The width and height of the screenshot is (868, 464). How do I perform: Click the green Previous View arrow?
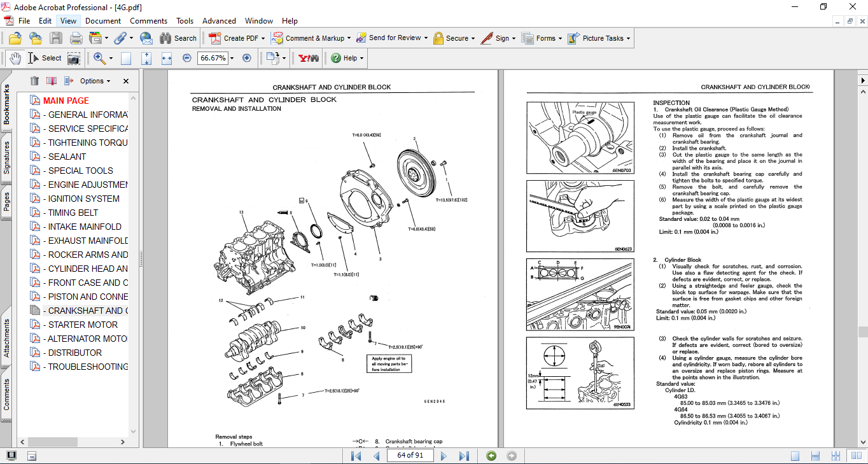(x=491, y=456)
